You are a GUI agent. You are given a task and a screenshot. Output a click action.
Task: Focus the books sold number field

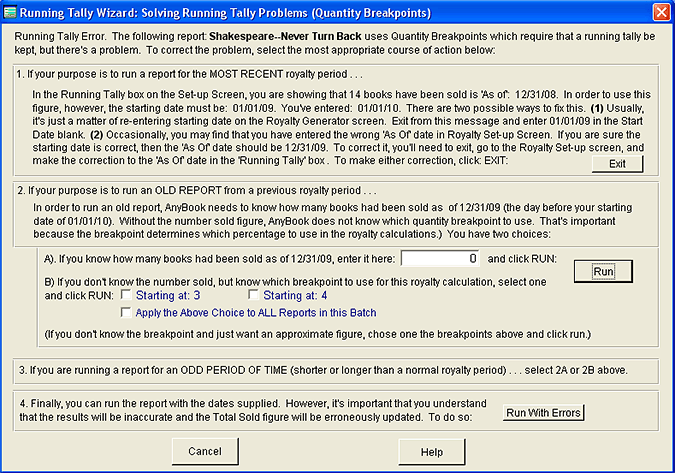441,259
